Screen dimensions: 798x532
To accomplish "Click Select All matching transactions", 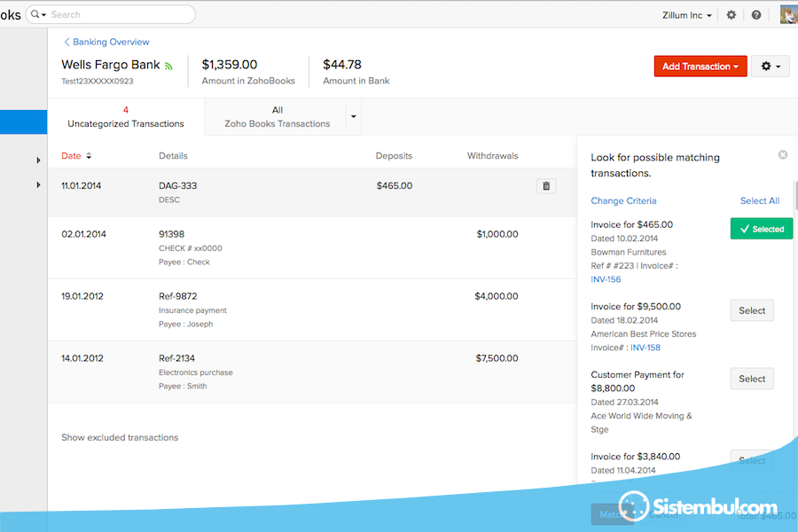I will [760, 200].
